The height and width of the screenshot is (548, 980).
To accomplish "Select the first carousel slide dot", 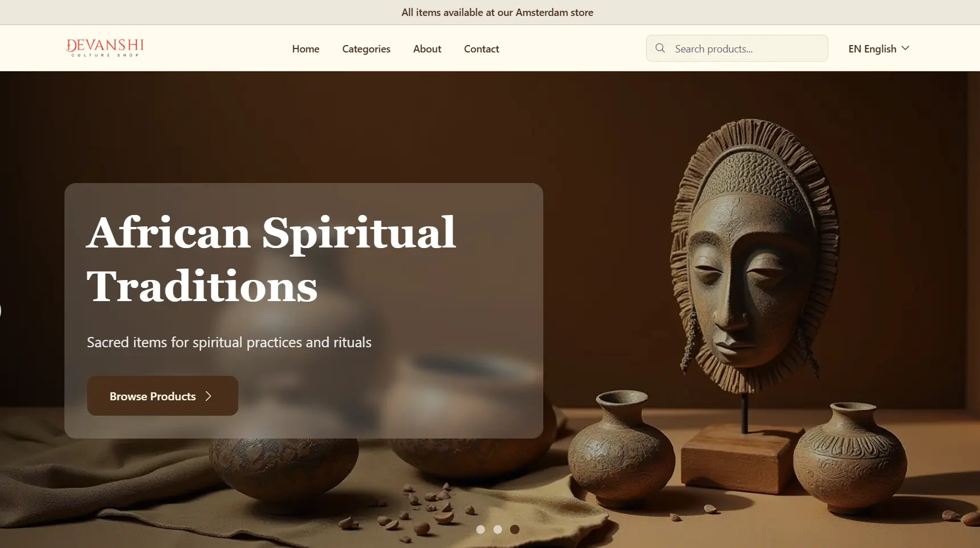I will point(481,530).
